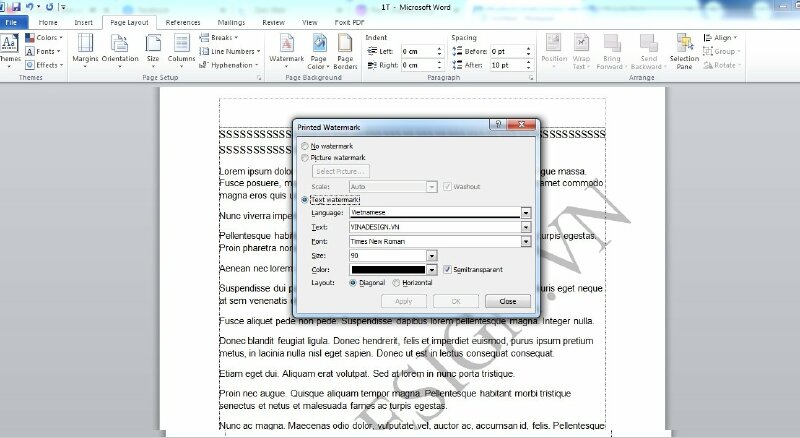800x438 pixels.
Task: Choose a page Size
Action: [153, 50]
